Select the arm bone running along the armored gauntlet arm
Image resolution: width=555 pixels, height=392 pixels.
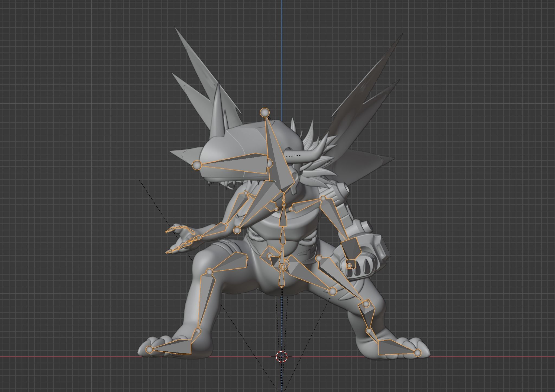pyautogui.click(x=334, y=218)
